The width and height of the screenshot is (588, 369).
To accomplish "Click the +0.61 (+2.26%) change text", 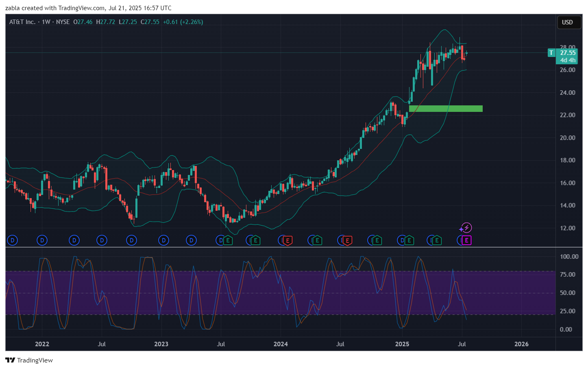I will 183,22.
